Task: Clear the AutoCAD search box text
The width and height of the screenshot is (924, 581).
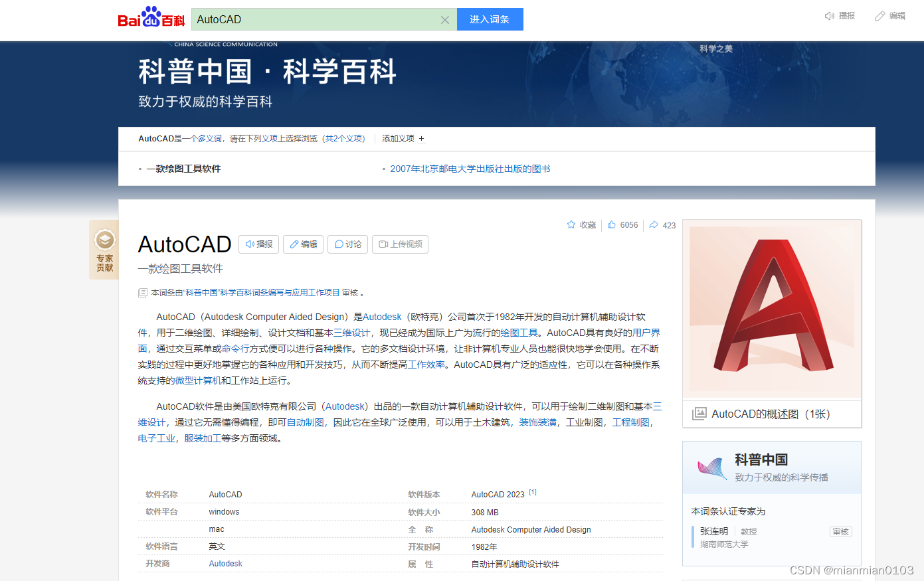Action: tap(445, 20)
